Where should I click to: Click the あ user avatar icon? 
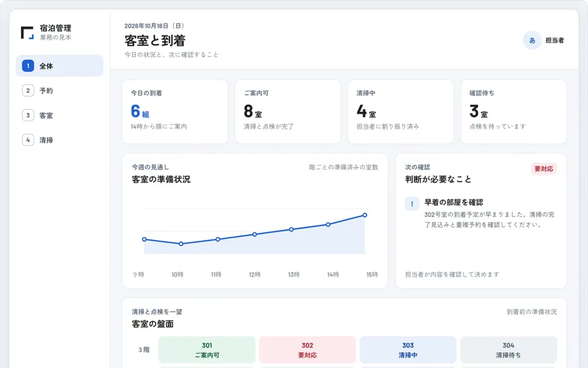[x=532, y=41]
